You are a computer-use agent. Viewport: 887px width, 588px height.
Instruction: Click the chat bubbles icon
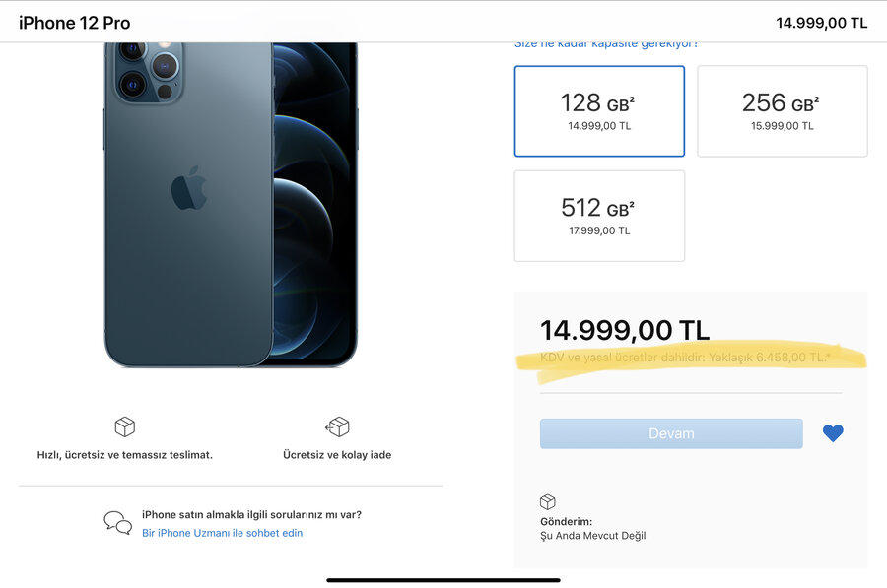point(118,523)
